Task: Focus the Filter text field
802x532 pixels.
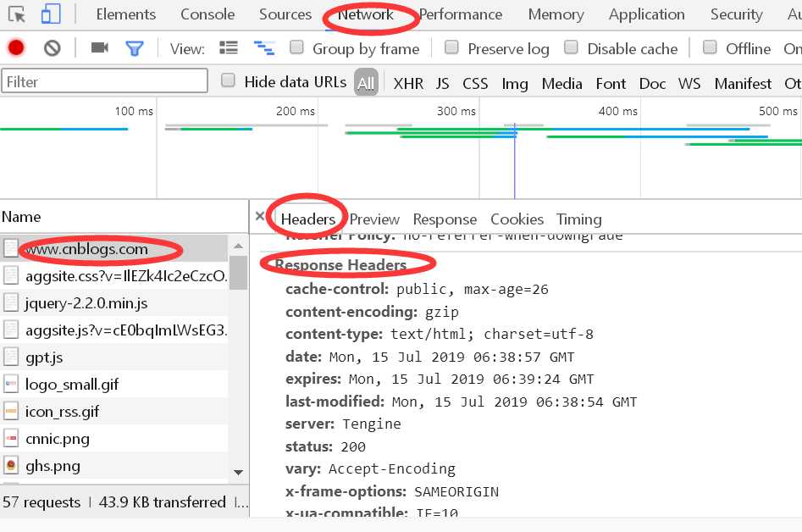Action: click(104, 81)
